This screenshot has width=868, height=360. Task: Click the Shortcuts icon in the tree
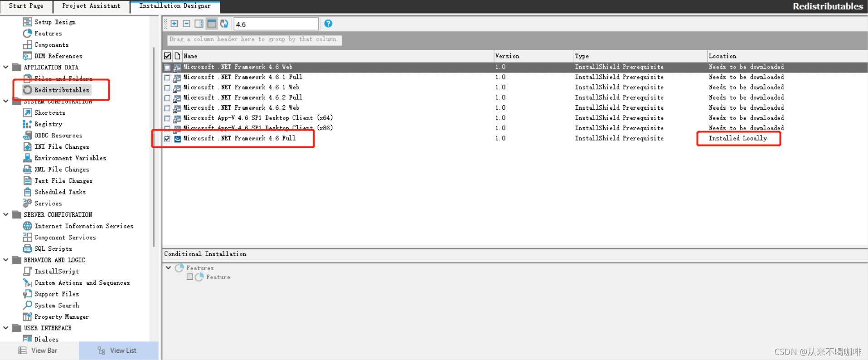[27, 112]
